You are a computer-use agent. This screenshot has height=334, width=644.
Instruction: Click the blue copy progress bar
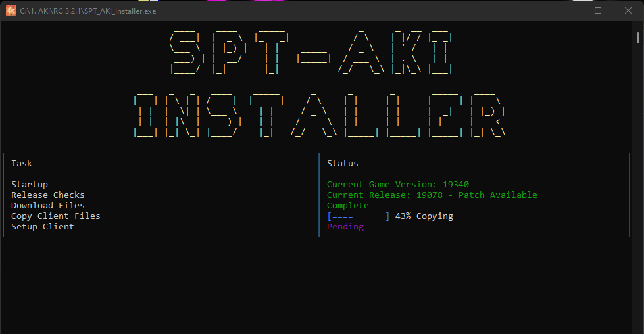[358, 216]
